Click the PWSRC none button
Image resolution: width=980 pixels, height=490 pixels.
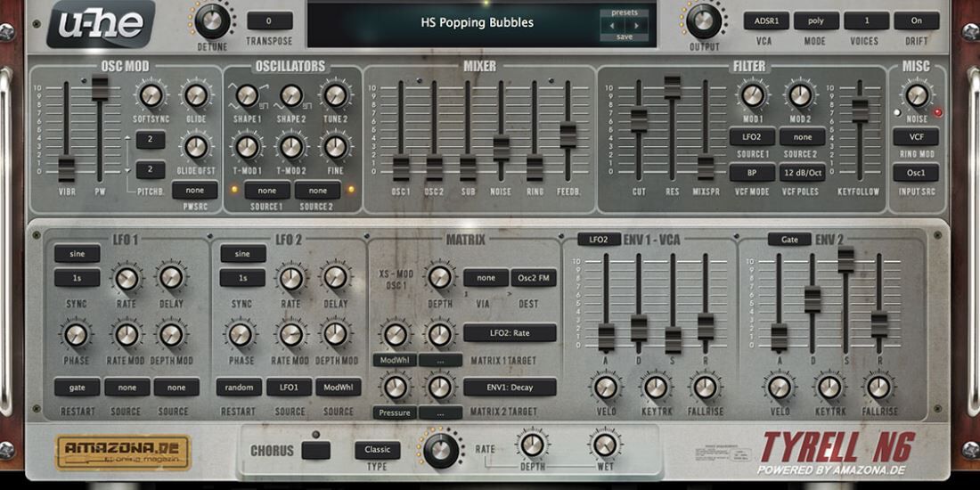tap(195, 190)
